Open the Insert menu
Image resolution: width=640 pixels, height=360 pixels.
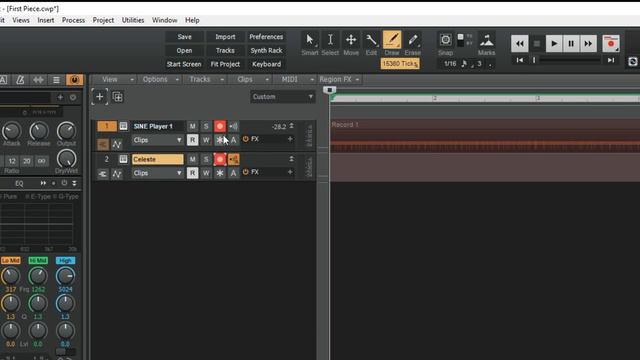pos(46,20)
